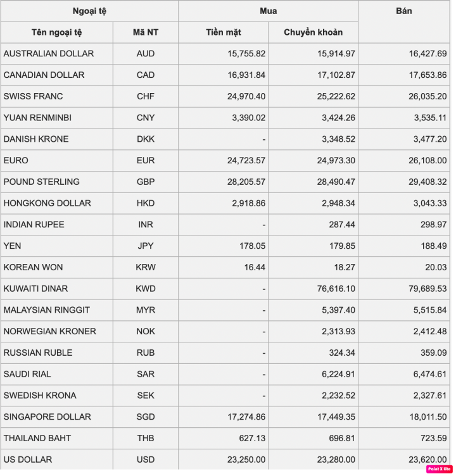Click the Chuyển khoản column header
The height and width of the screenshot is (476, 456).
[313, 32]
